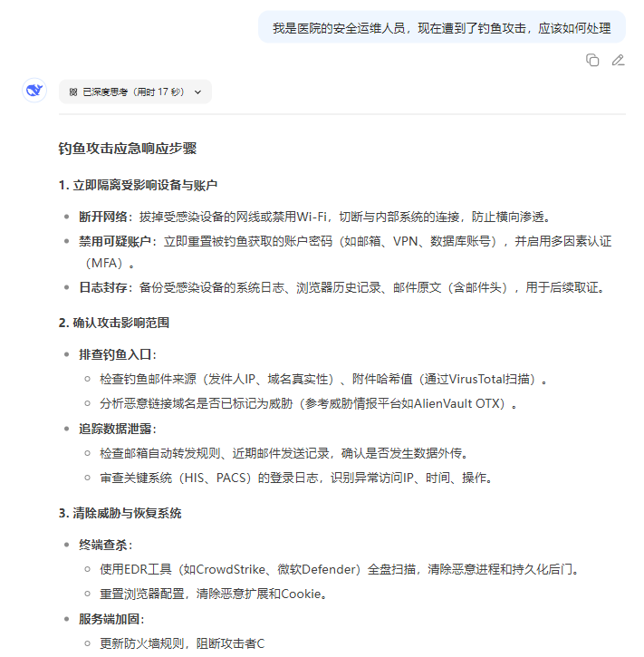Screen dimensions: 644x657
Task: Click the line 更新防火墙规则，阻断攻击者C
Action: (182, 643)
